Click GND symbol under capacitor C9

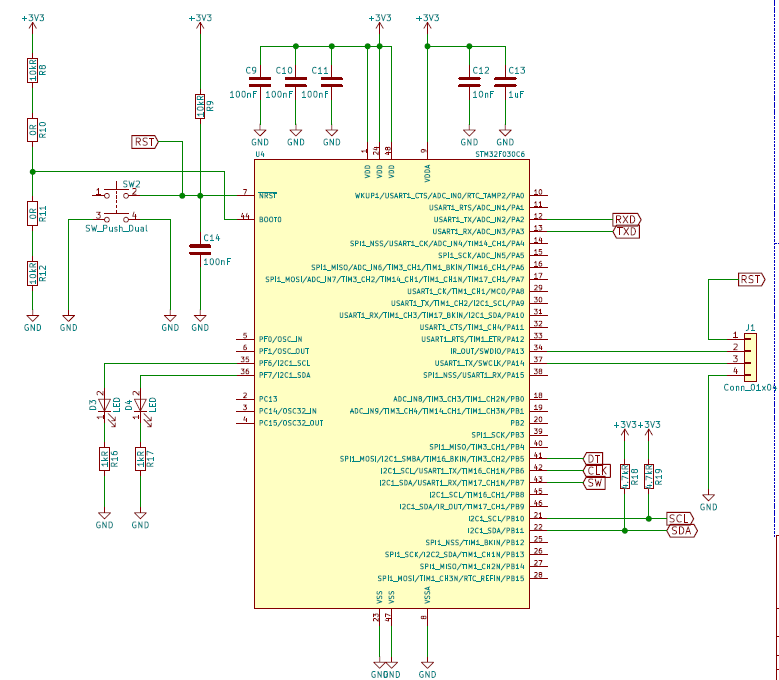260,137
